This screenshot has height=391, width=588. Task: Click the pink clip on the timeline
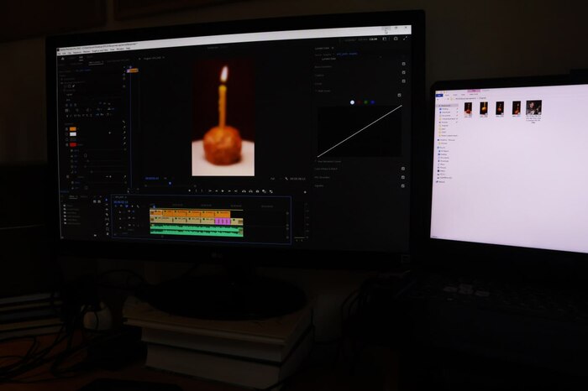(223, 222)
